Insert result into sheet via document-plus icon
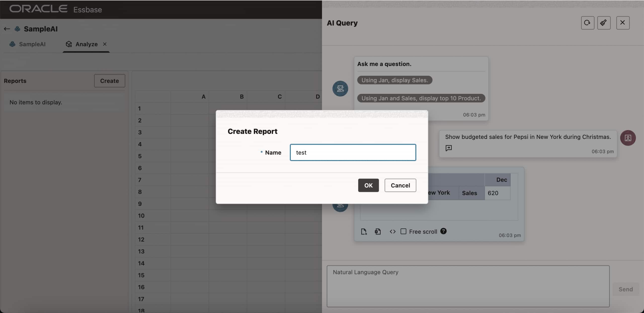 [x=364, y=231]
